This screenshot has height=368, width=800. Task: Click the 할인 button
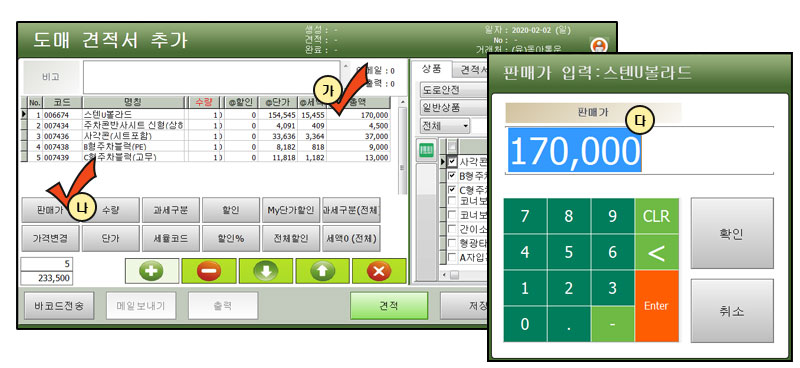[231, 210]
